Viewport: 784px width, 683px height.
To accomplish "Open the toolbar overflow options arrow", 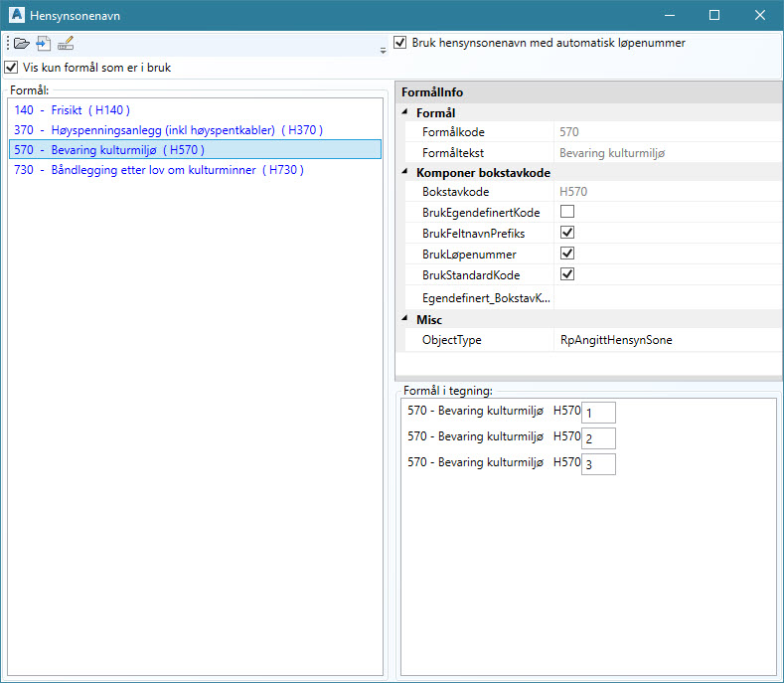I will click(x=383, y=50).
